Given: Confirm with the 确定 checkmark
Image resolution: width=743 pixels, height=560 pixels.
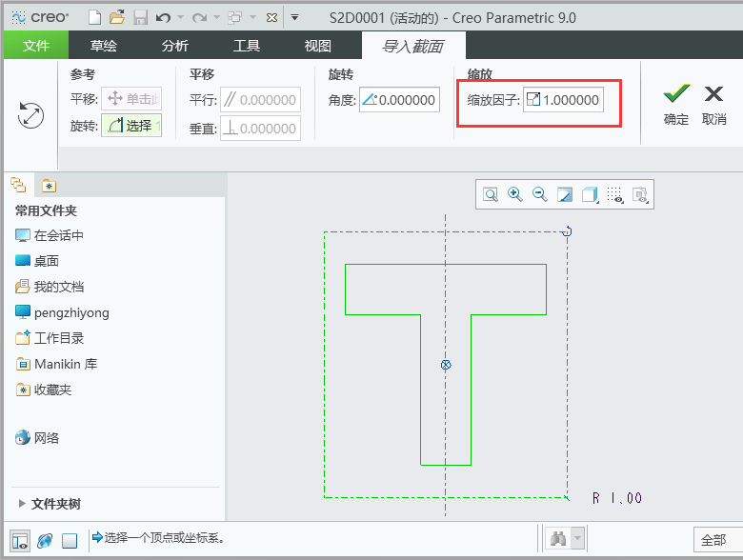Looking at the screenshot, I should click(x=676, y=105).
